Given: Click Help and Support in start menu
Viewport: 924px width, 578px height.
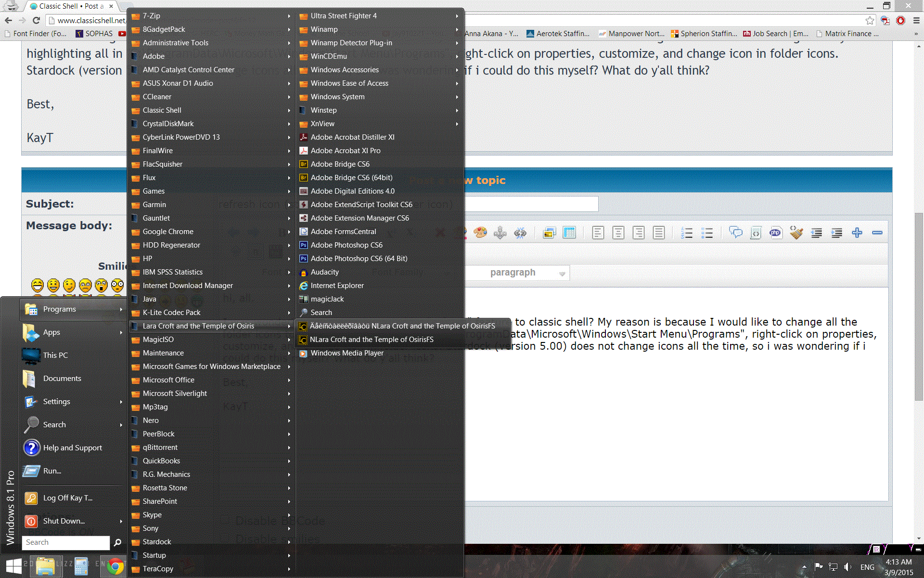Looking at the screenshot, I should pyautogui.click(x=72, y=448).
